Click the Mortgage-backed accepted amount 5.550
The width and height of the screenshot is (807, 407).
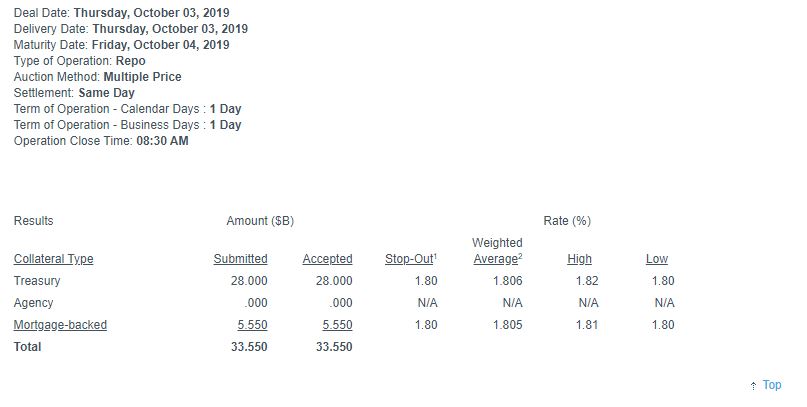pos(336,325)
